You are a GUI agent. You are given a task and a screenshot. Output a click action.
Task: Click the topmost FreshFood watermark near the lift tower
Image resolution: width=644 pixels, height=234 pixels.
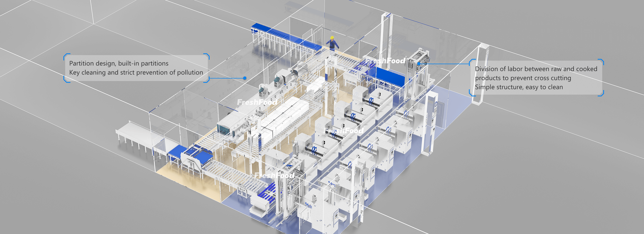385,61
